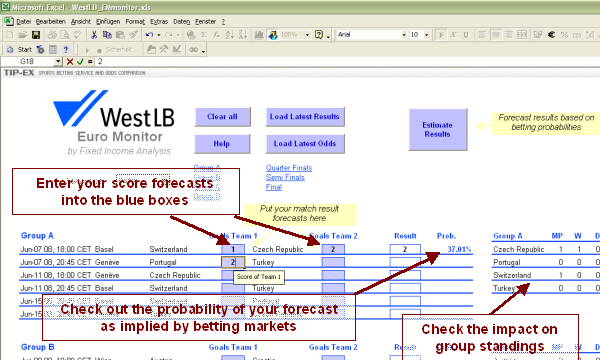Click the formula bar showing 2

tap(347, 62)
